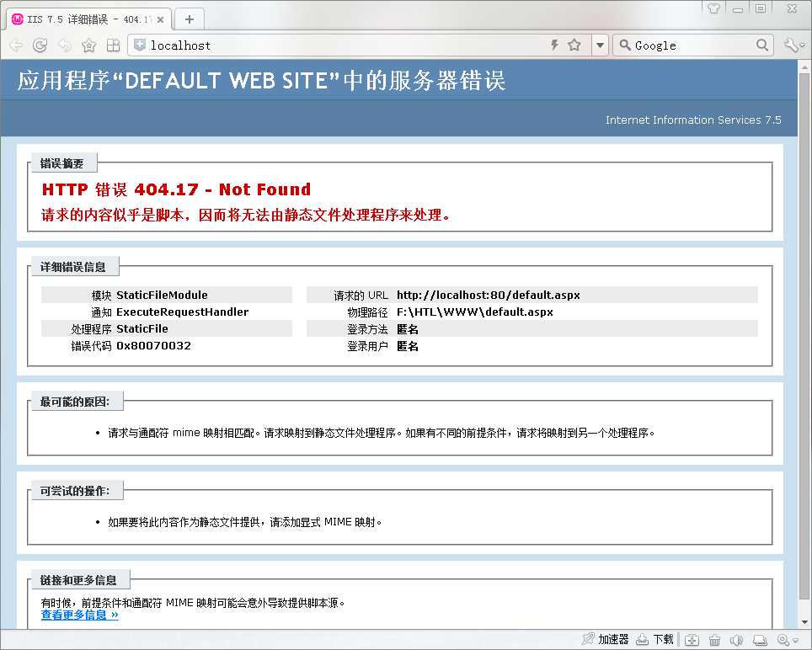Click the DEFAULT WEB SITE server error title
Image resolution: width=812 pixels, height=650 pixels.
click(261, 81)
